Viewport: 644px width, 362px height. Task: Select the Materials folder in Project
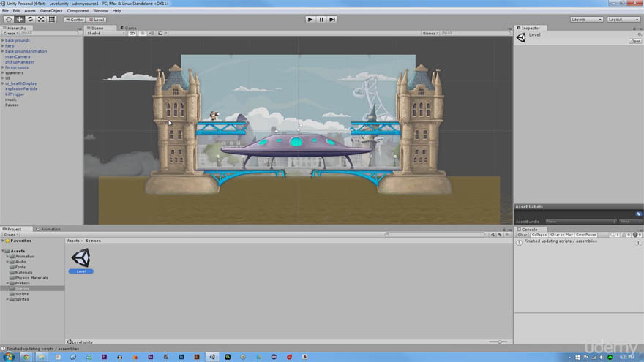(23, 272)
